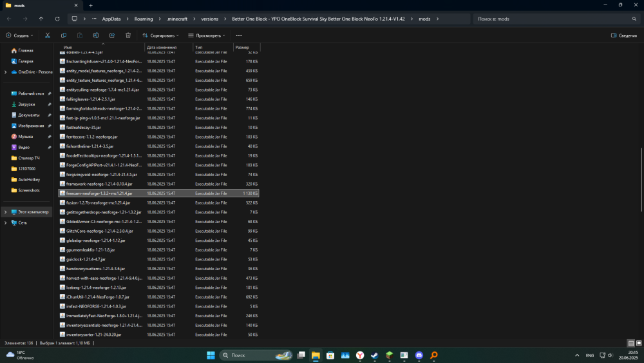644x363 pixels.
Task: Click the Cut scissors icon
Action: pos(48,35)
